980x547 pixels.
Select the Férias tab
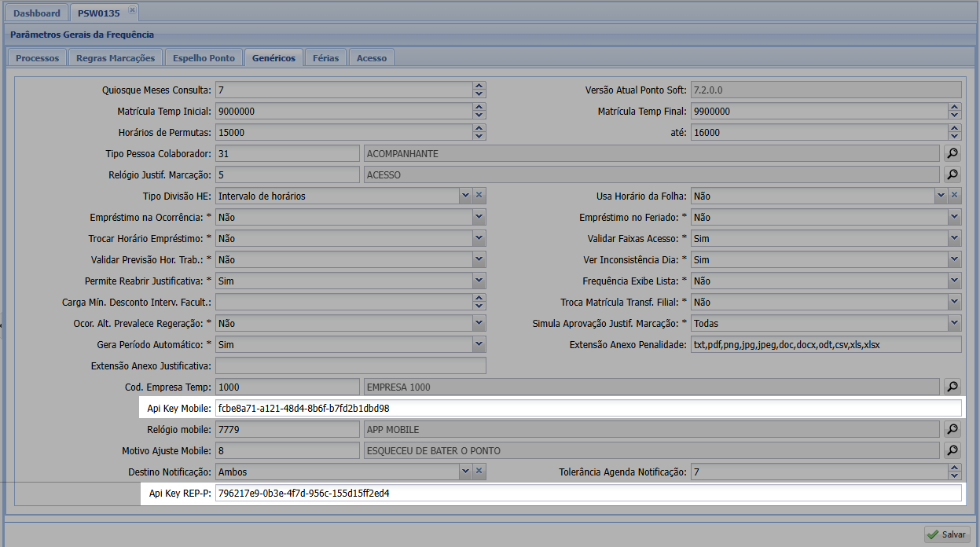[325, 58]
